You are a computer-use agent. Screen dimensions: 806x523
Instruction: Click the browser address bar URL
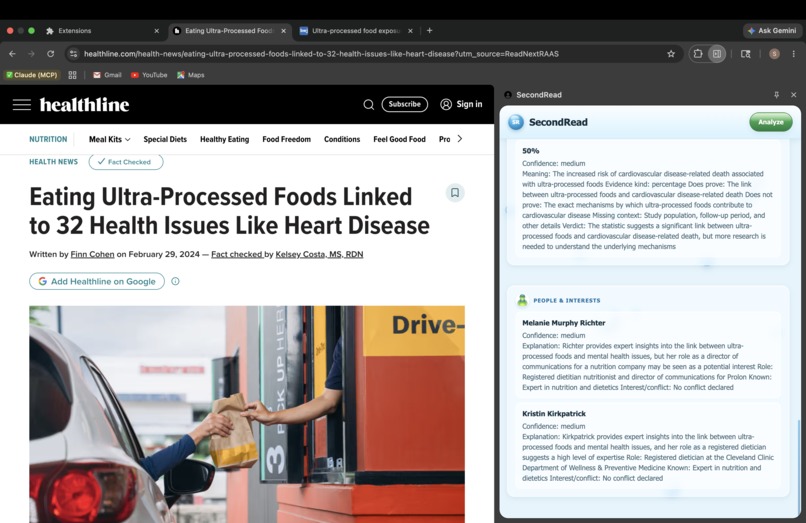point(321,53)
